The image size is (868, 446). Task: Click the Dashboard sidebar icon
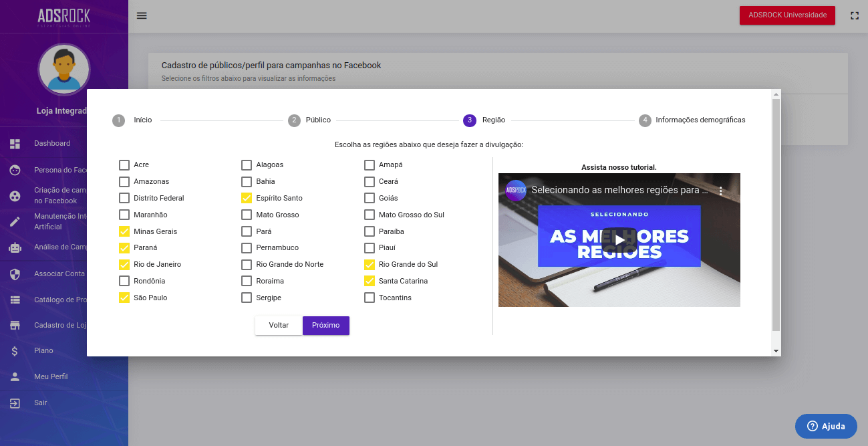(15, 144)
